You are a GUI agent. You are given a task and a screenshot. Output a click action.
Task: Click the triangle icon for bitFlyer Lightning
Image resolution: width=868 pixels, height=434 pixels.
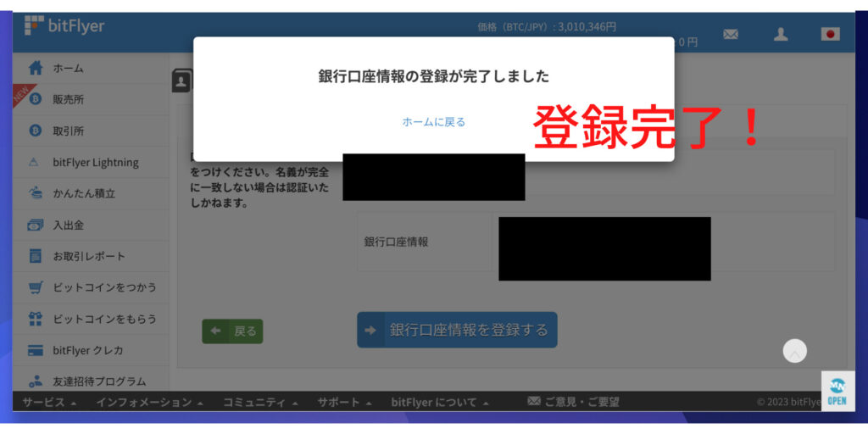click(34, 163)
